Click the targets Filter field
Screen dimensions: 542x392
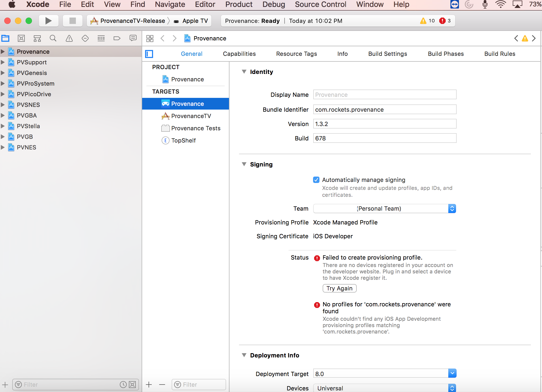pyautogui.click(x=199, y=384)
